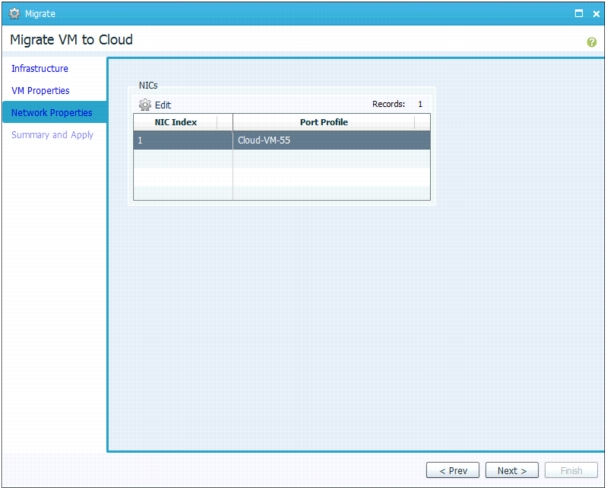Sort by the NIC Index column header
608x490 pixels.
[x=183, y=122]
